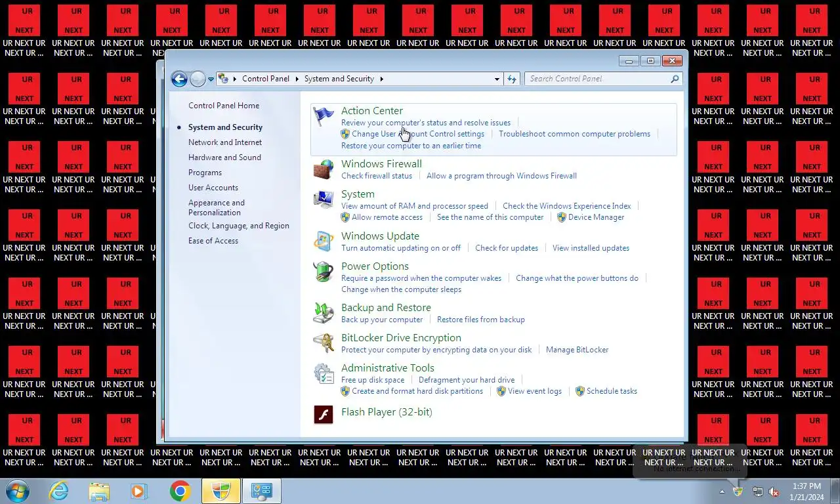Viewport: 840px width, 504px height.
Task: Click the Flash Player icon
Action: [323, 414]
